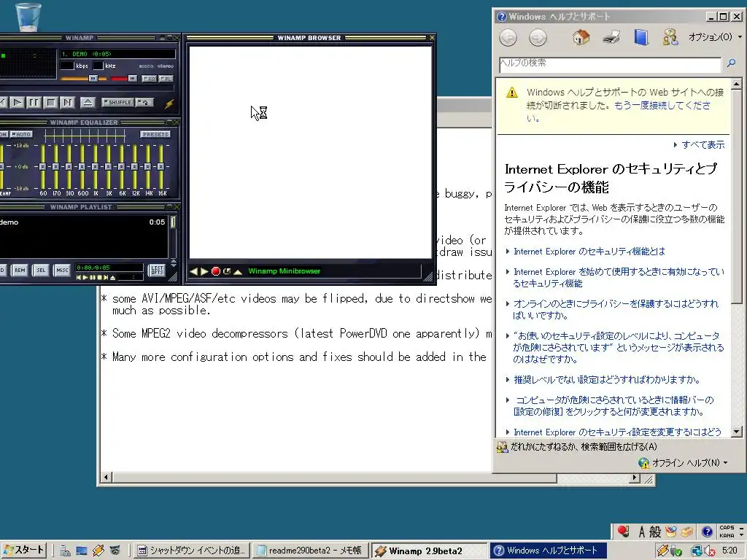
Task: Switch to Winamp 2.9beta2 taskbar button
Action: click(429, 551)
